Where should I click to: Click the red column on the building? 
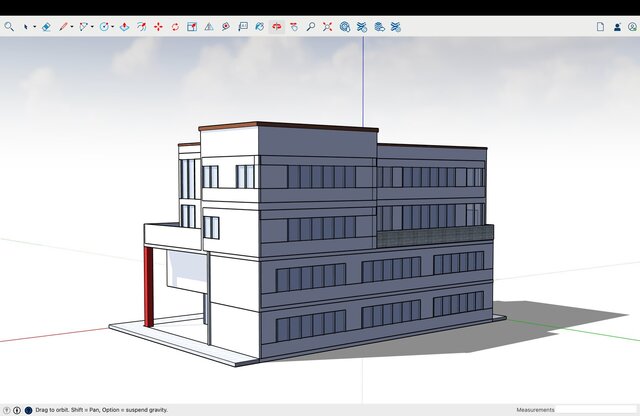click(x=149, y=286)
